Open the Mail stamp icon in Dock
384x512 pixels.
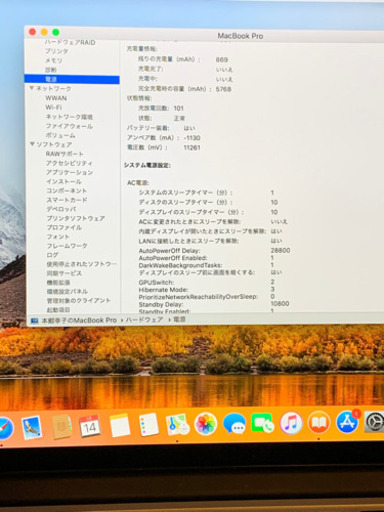coord(31,427)
